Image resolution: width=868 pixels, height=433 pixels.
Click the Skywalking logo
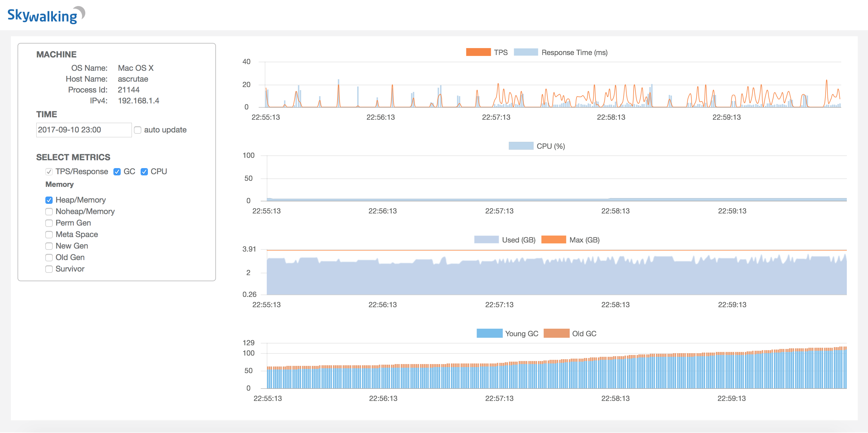tap(46, 15)
